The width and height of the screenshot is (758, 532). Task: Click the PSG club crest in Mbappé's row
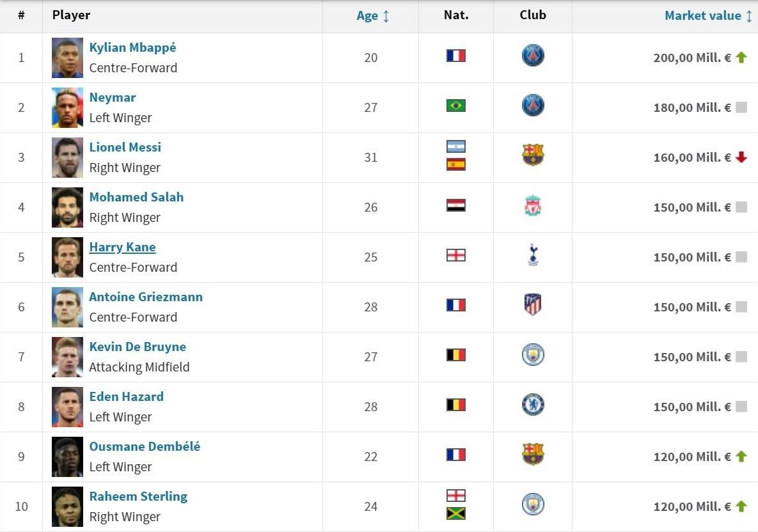pyautogui.click(x=533, y=57)
